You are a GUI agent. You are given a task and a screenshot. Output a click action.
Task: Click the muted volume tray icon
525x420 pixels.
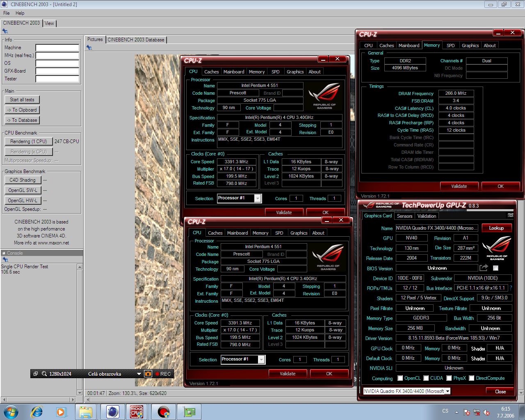click(x=486, y=413)
